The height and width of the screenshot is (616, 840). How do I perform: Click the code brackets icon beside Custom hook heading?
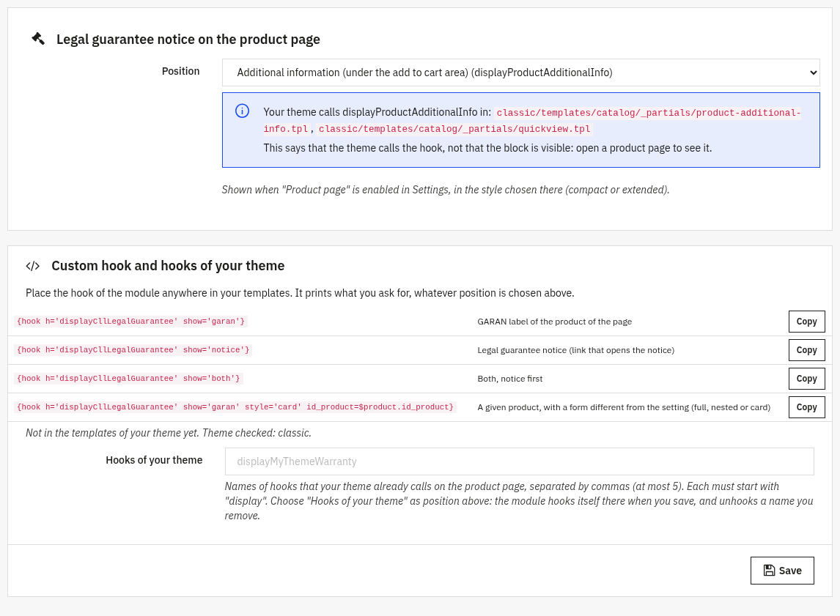33,266
